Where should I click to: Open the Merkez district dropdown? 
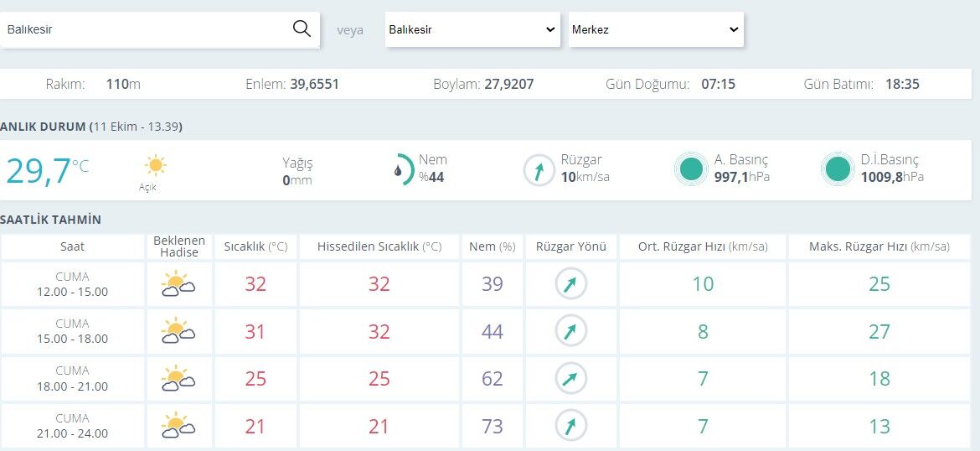click(656, 29)
